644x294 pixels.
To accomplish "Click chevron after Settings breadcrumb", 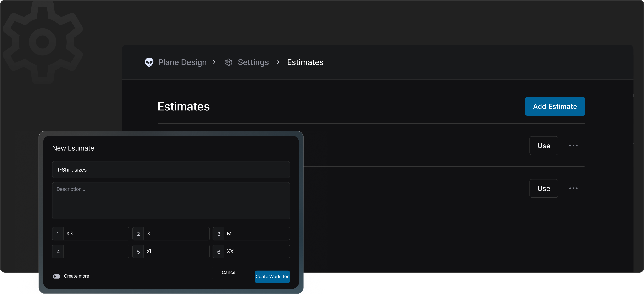I will [278, 62].
